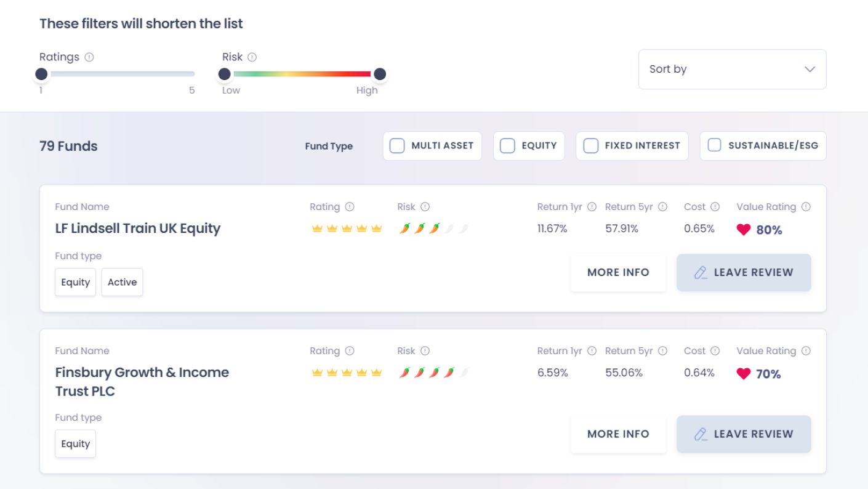Click the Equity tag on LF Lindsell Train card

tap(76, 282)
